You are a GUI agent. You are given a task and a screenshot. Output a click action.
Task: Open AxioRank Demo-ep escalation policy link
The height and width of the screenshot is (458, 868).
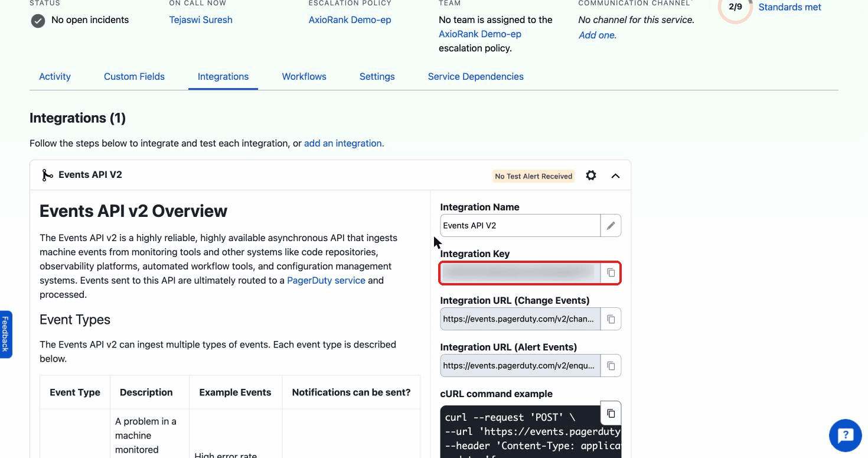pos(350,20)
